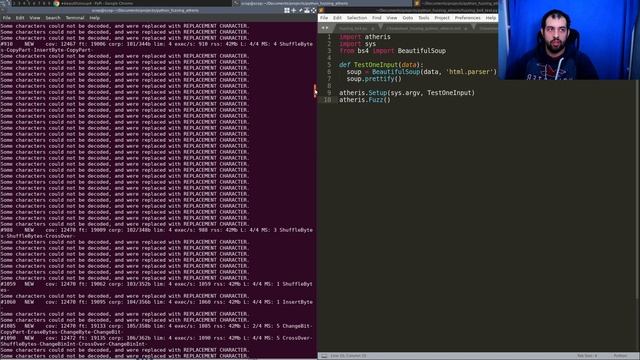Click the webcam overlay video thumbnail
This screenshot has width=640, height=360.
569,40
